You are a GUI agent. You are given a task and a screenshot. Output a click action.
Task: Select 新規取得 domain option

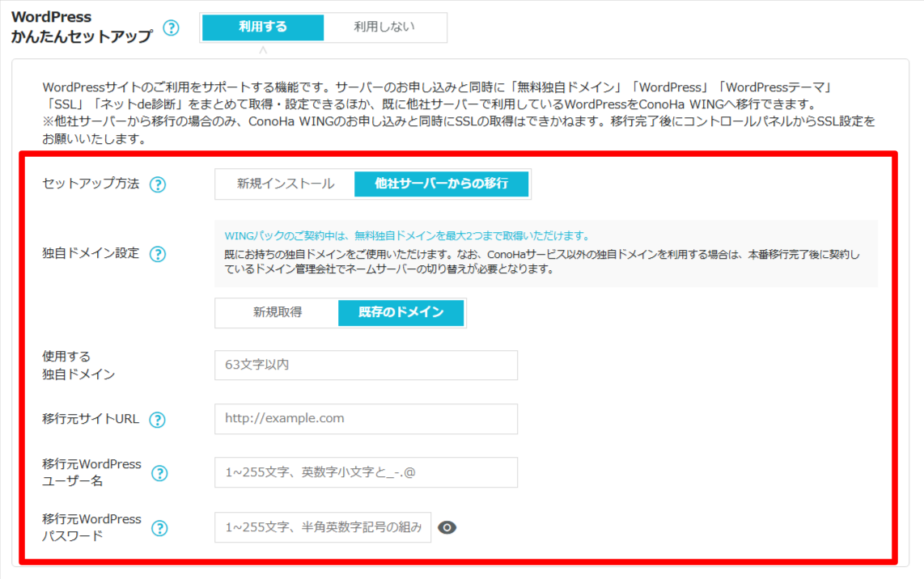pyautogui.click(x=277, y=312)
